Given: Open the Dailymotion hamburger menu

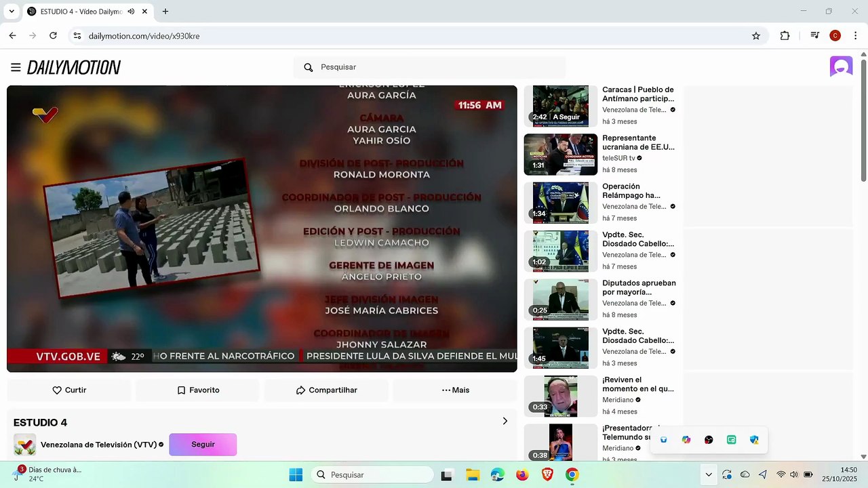Looking at the screenshot, I should click(x=16, y=67).
